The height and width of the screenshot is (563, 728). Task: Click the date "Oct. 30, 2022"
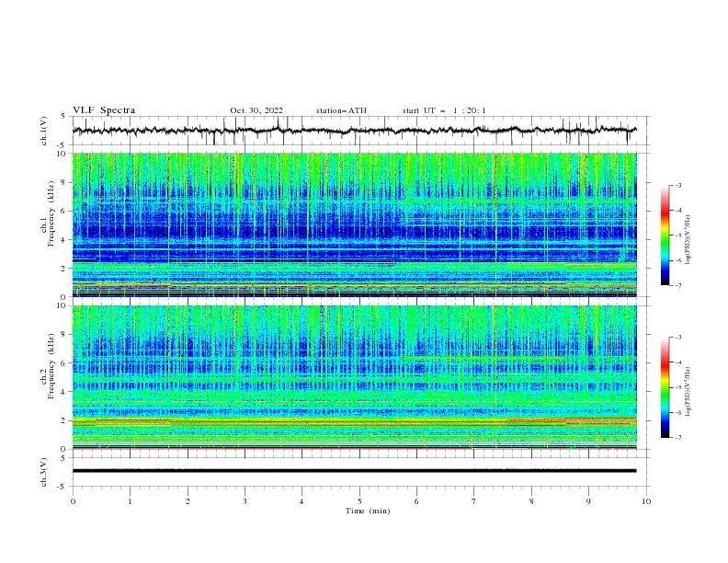click(x=256, y=110)
